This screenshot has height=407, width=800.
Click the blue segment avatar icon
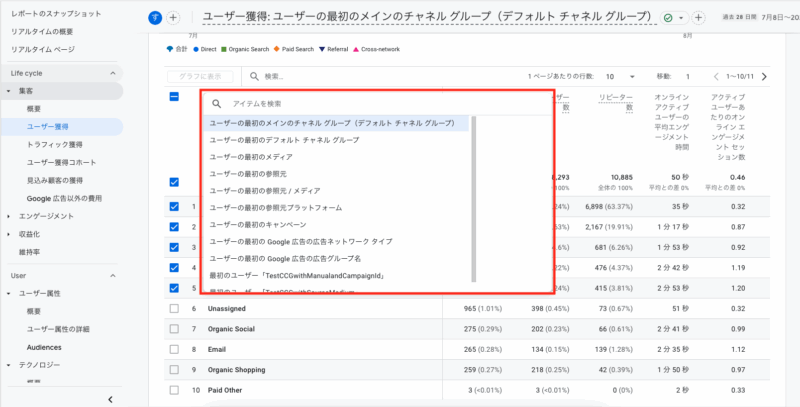(155, 18)
